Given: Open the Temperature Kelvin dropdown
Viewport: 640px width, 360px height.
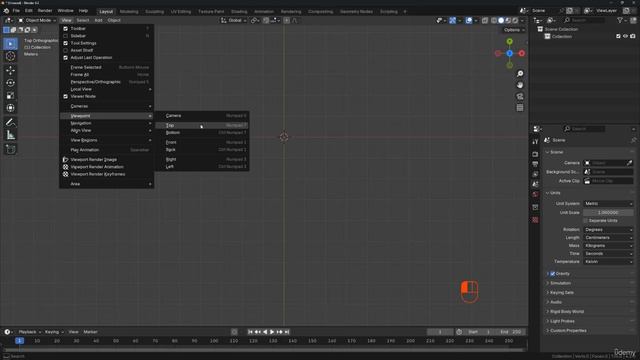Looking at the screenshot, I should pyautogui.click(x=608, y=262).
